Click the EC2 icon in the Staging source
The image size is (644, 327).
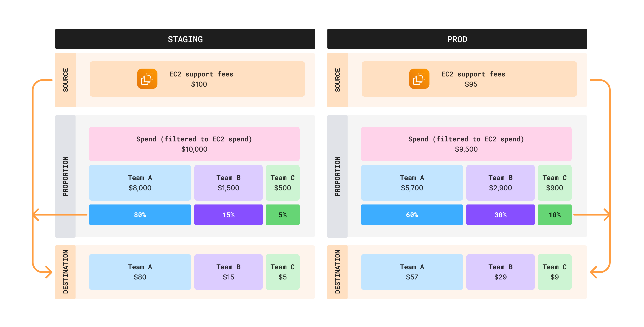pyautogui.click(x=147, y=79)
